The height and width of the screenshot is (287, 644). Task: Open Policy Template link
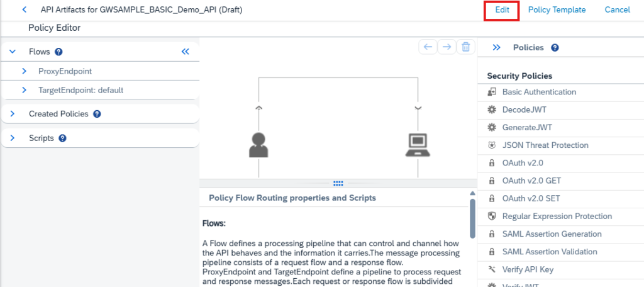tap(557, 10)
